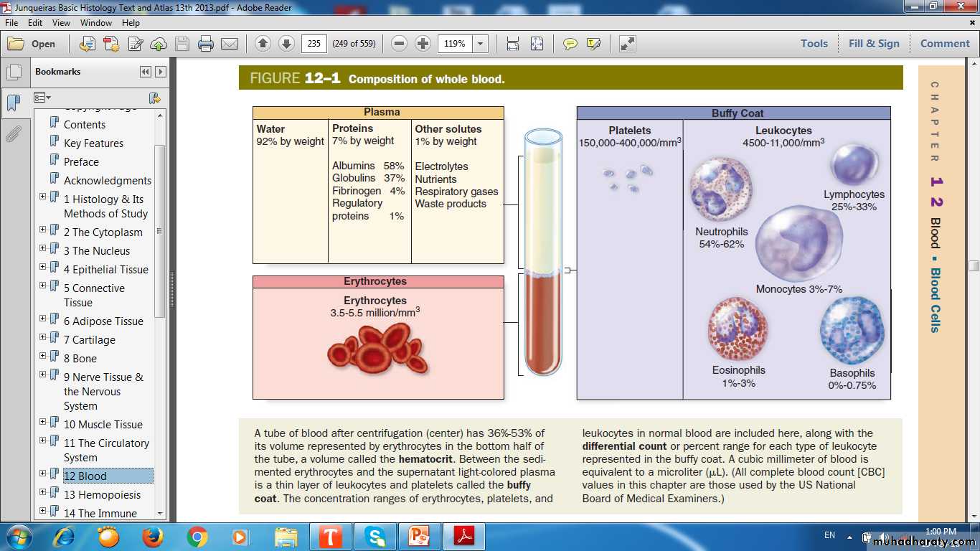Image resolution: width=980 pixels, height=551 pixels.
Task: Click the page number input field
Action: coord(314,44)
